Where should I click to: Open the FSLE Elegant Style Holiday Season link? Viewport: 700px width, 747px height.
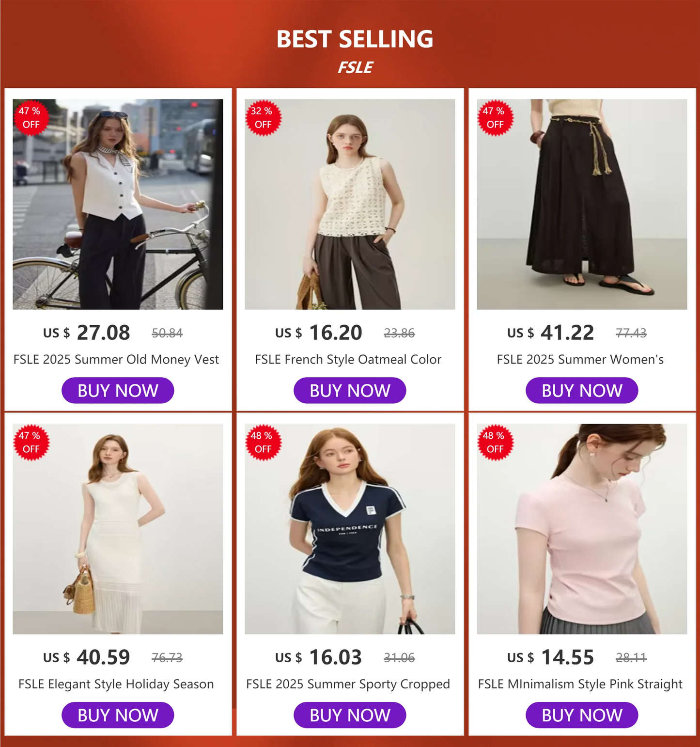[116, 684]
